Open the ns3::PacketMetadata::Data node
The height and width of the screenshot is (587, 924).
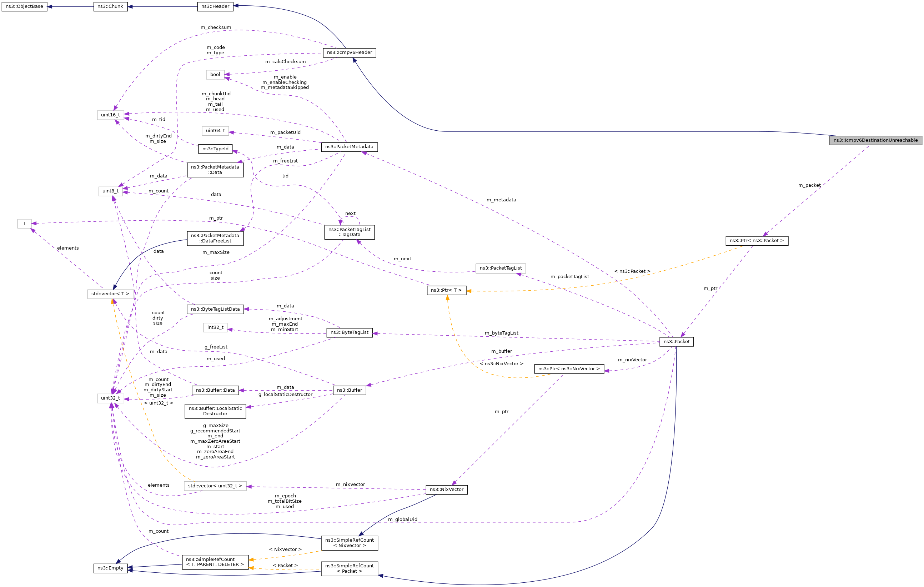[215, 170]
